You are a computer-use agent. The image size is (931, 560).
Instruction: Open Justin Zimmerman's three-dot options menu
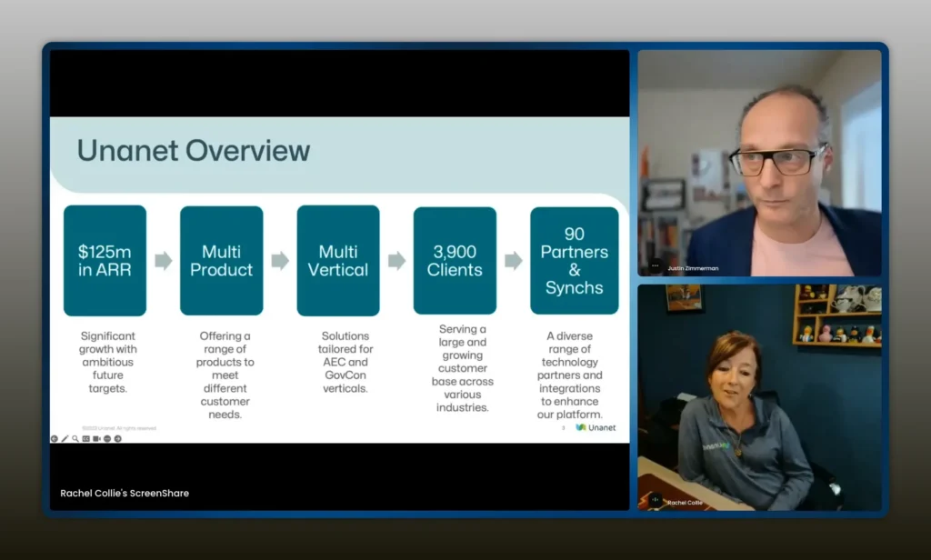(x=656, y=267)
